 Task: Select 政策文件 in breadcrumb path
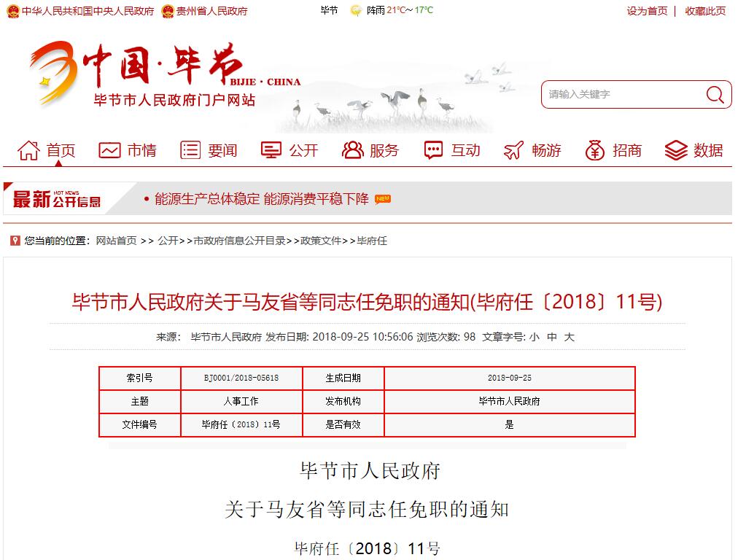coord(321,241)
